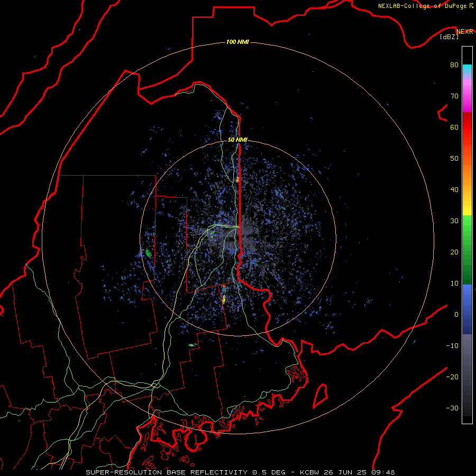Click the "[dBZ]" units label
The height and width of the screenshot is (476, 476).
(449, 36)
